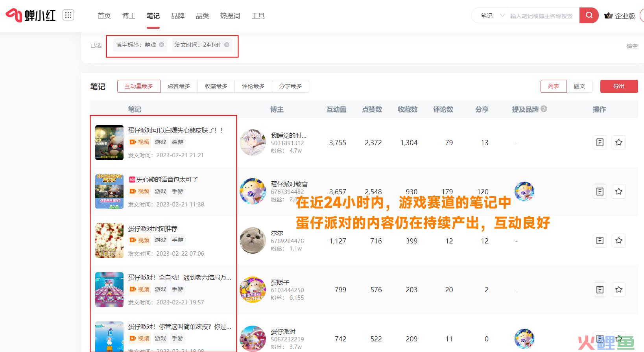Open thumbnail of 蛋仔派对可以白嫖失心熊皮肤了 note
Screen dimensions: 644x352
click(109, 142)
